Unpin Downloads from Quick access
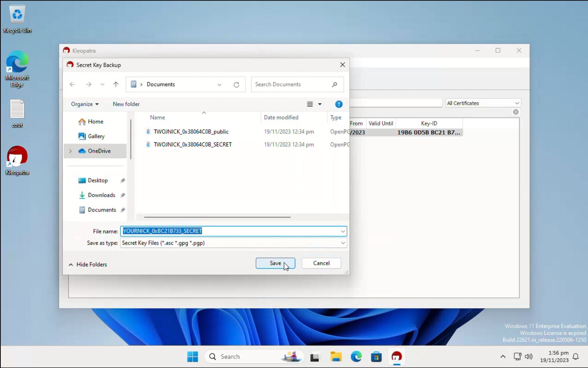 pos(123,195)
